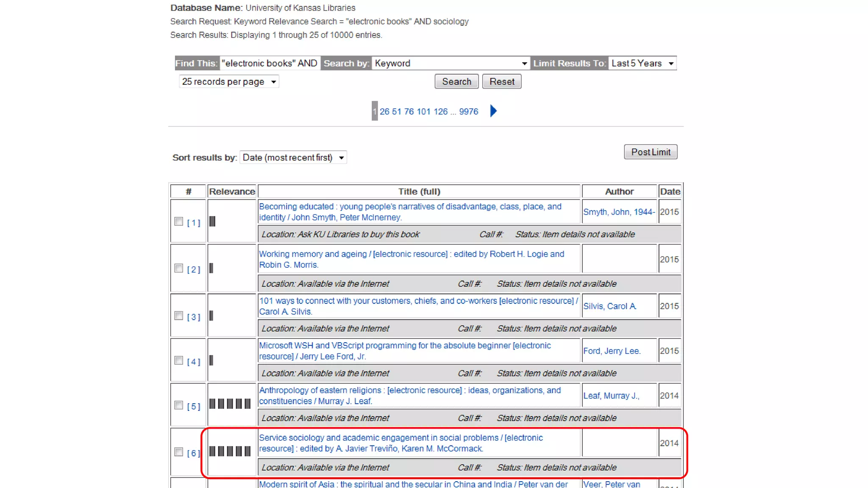This screenshot has width=868, height=488.
Task: Check the checkbox for result 1
Action: [179, 222]
